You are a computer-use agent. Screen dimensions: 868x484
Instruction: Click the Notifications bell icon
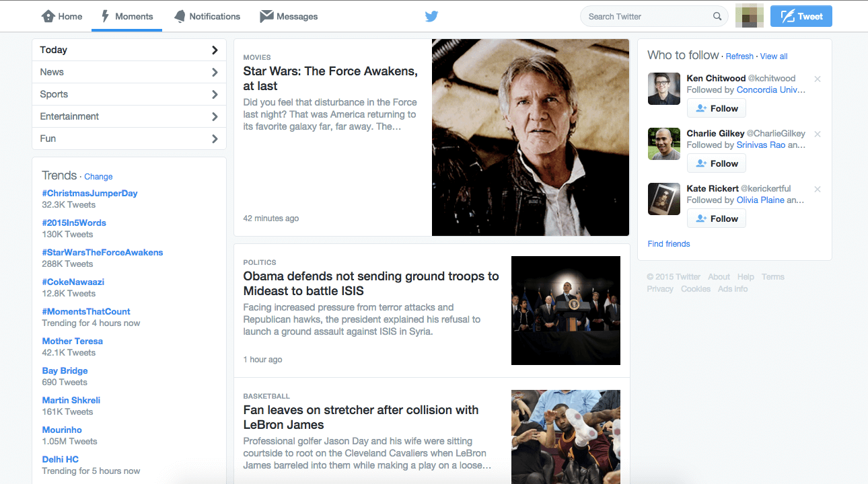(x=180, y=16)
